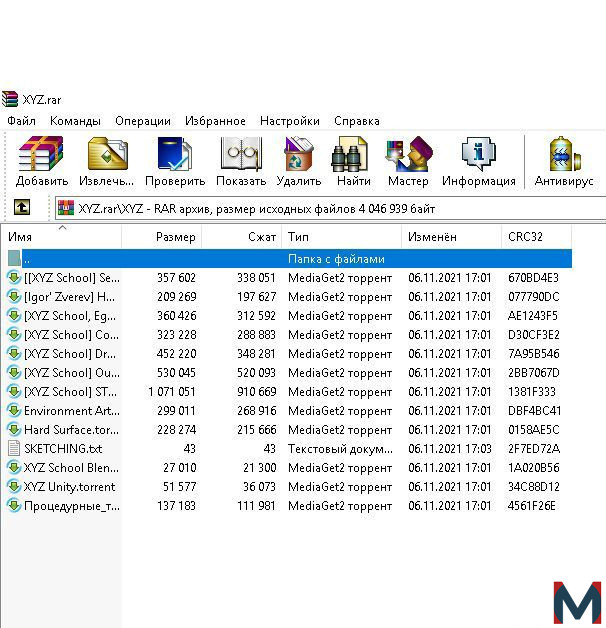Select file name [XYZ School] Co...
This screenshot has height=628, width=606.
(71, 334)
